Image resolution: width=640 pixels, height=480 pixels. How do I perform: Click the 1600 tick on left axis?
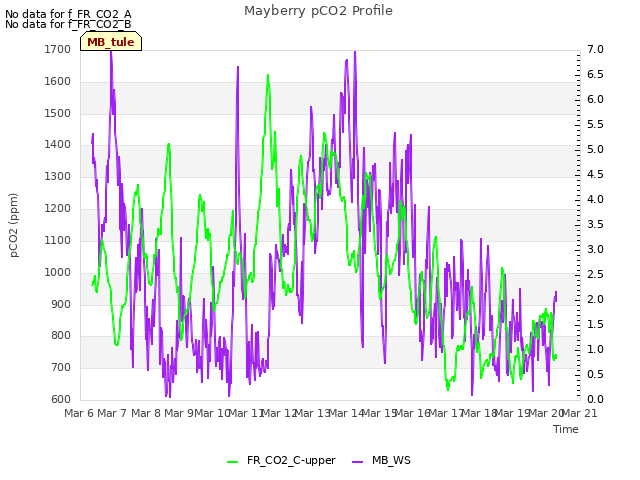point(58,81)
